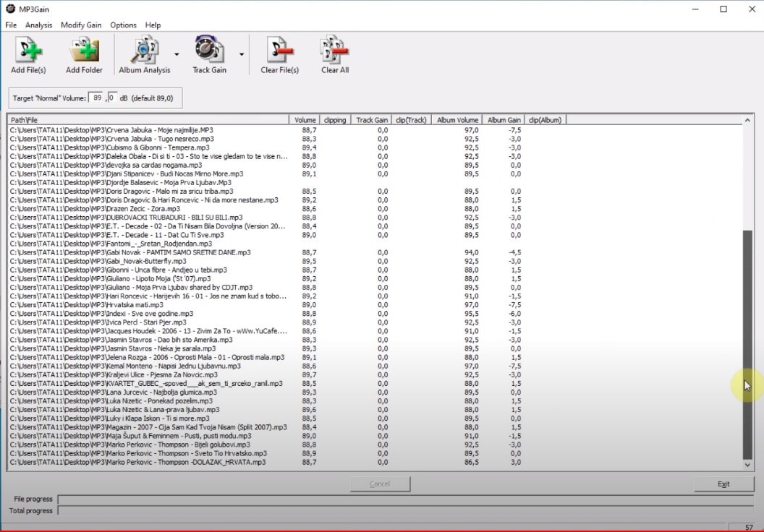
Task: Click the target volume decimal field
Action: coord(112,98)
